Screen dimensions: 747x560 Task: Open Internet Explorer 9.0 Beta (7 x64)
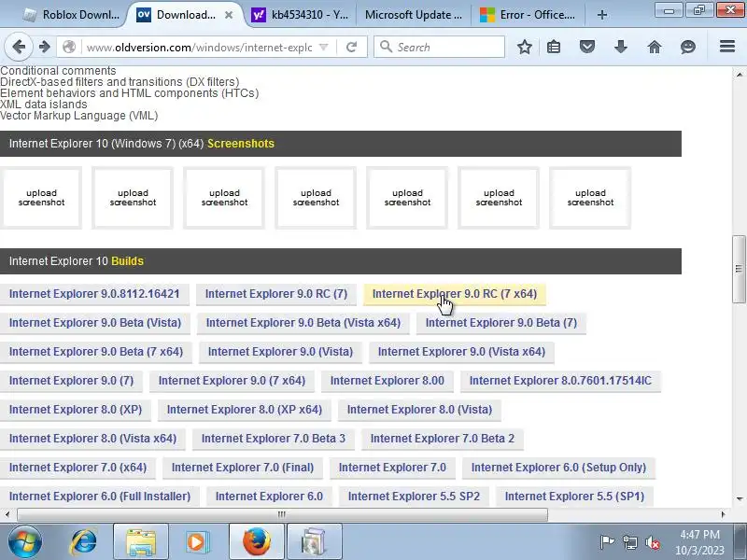pyautogui.click(x=96, y=352)
